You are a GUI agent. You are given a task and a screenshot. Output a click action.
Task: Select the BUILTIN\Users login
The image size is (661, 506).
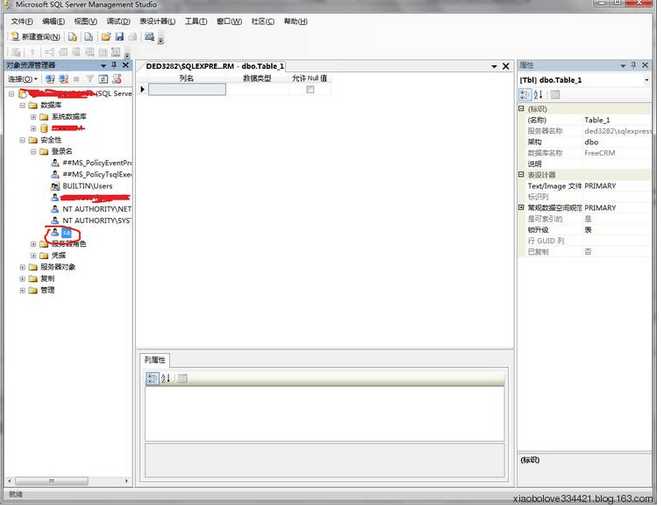87,186
